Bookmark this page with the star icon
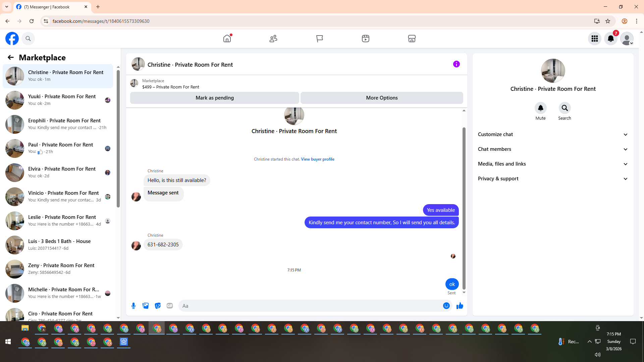This screenshot has width=644, height=362. click(x=608, y=21)
